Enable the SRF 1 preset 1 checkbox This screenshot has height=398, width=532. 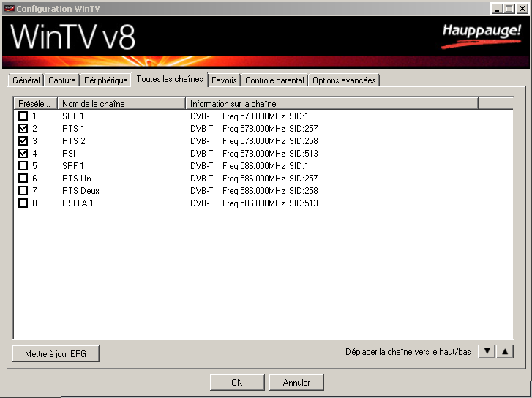click(23, 116)
